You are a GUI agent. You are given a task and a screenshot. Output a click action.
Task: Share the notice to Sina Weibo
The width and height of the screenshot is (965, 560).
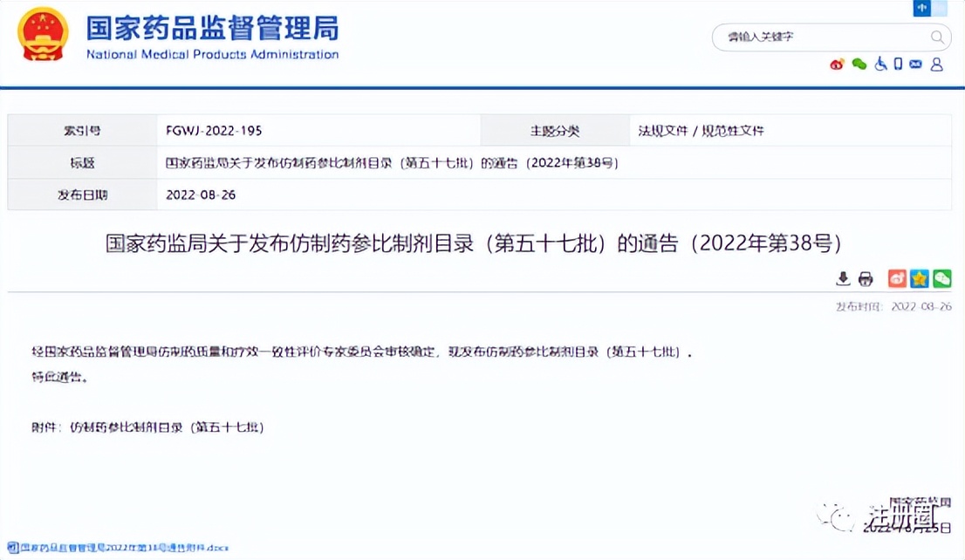point(896,278)
